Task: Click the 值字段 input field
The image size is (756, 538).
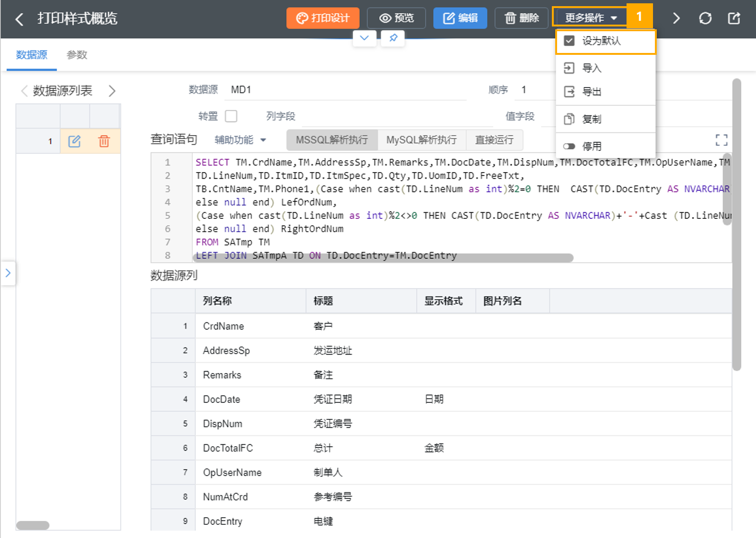Action: coord(548,116)
